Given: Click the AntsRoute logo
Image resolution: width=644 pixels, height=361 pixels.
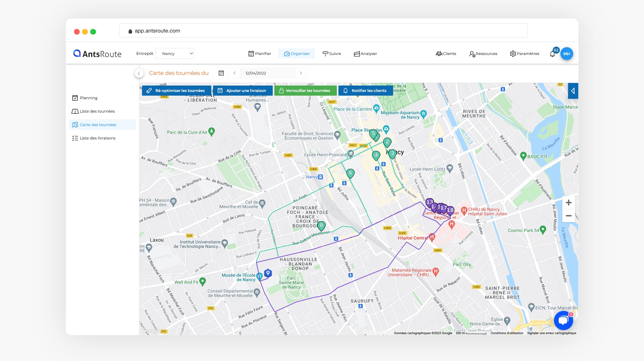Looking at the screenshot, I should (x=97, y=54).
